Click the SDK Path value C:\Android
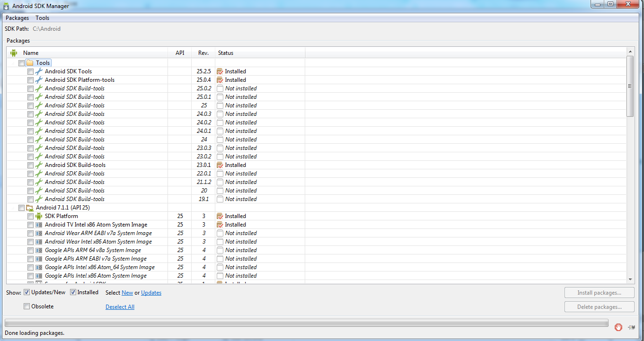Image resolution: width=644 pixels, height=341 pixels. click(x=46, y=29)
